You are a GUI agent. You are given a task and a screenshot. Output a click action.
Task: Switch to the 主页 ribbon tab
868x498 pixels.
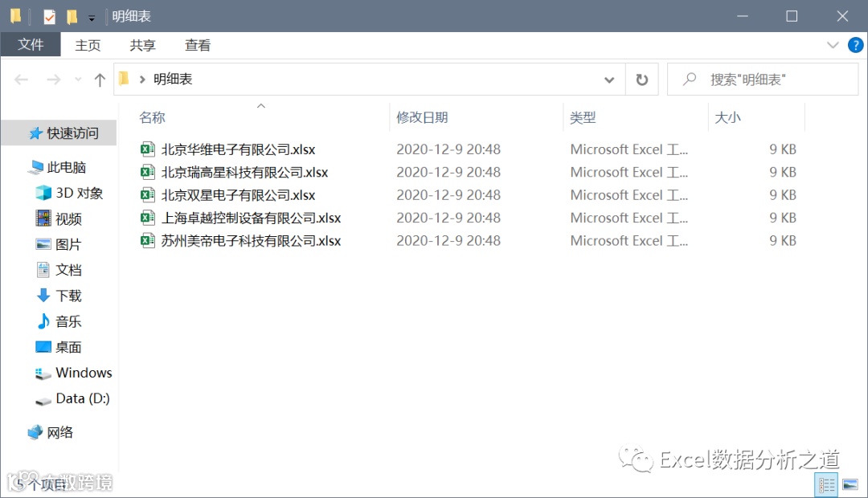(x=88, y=45)
